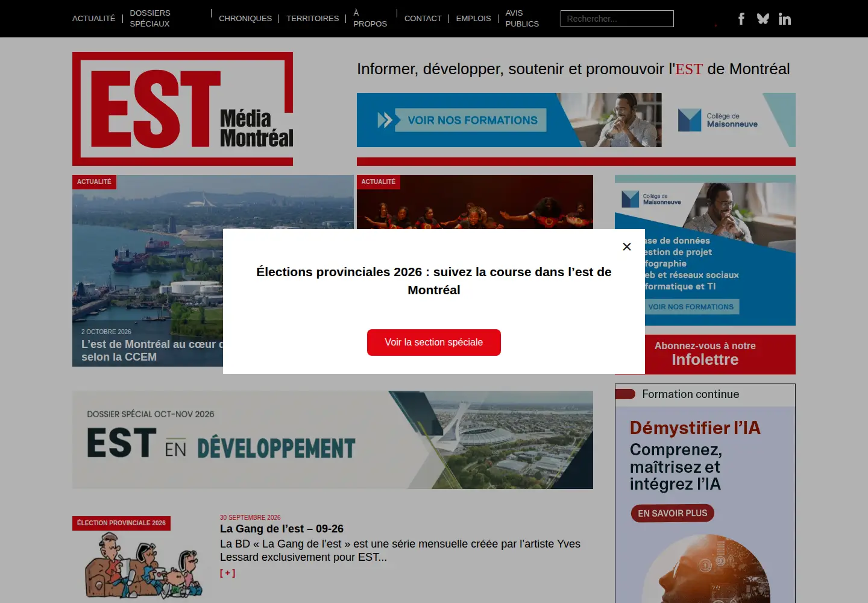Open the La Gang de l'est – 09-26 headline

click(x=281, y=529)
